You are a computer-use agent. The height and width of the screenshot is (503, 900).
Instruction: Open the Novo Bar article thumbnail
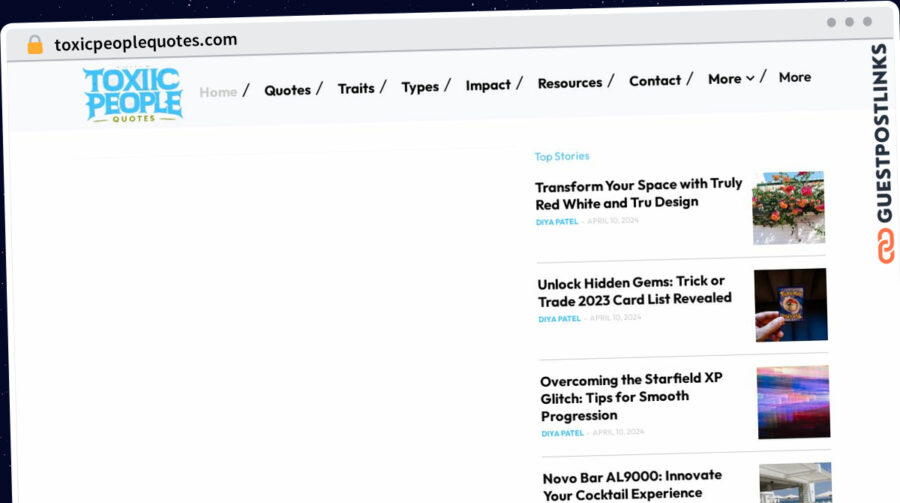(x=796, y=483)
